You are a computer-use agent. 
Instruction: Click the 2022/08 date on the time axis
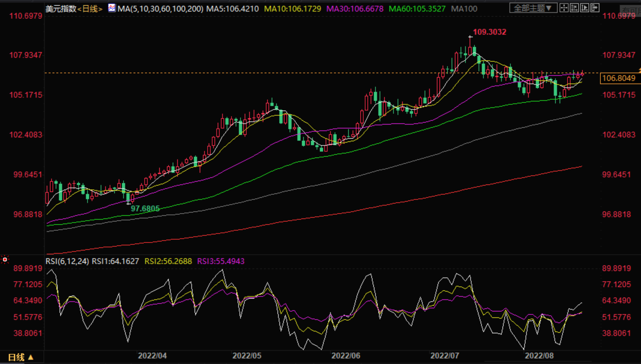click(x=539, y=356)
